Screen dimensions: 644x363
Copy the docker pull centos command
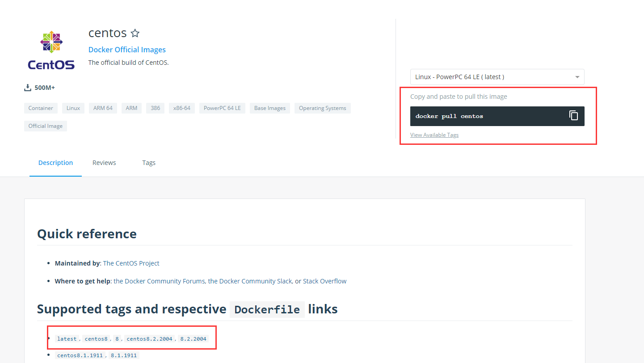click(573, 116)
